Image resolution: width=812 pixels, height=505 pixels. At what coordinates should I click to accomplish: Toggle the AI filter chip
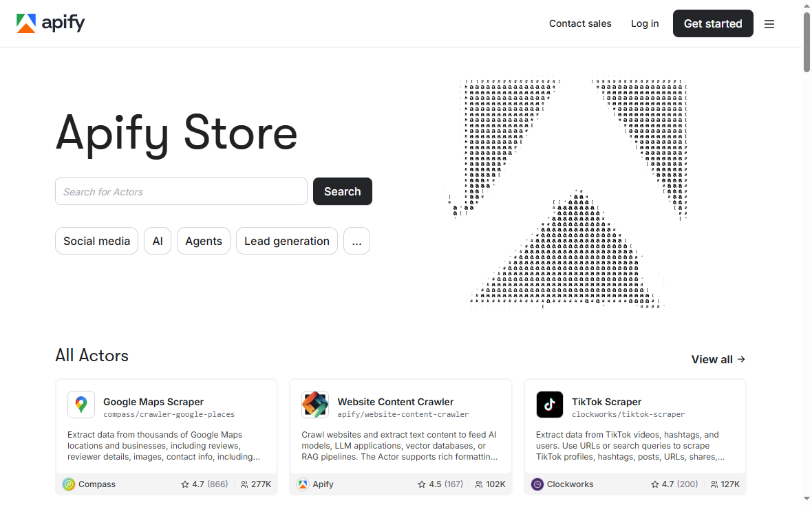pyautogui.click(x=157, y=241)
